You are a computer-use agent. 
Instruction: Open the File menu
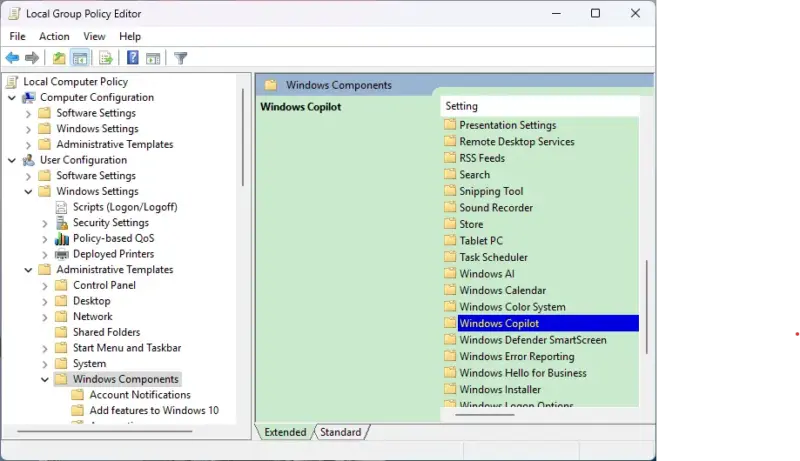(17, 36)
